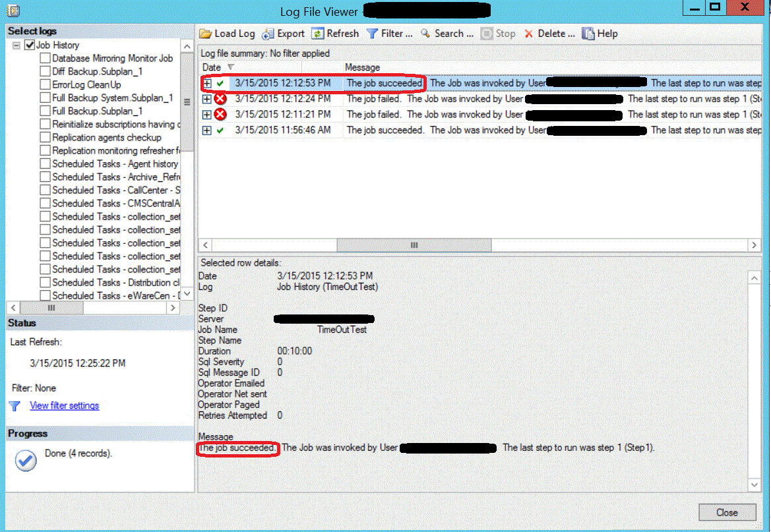Image resolution: width=771 pixels, height=532 pixels.
Task: Collapse the Job History tree node
Action: 17,45
